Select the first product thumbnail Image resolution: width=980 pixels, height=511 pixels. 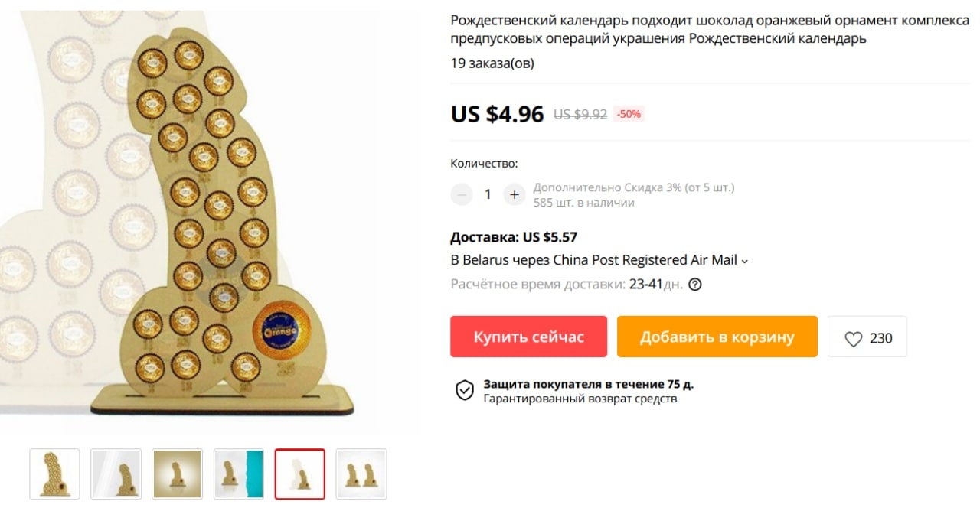pyautogui.click(x=54, y=474)
